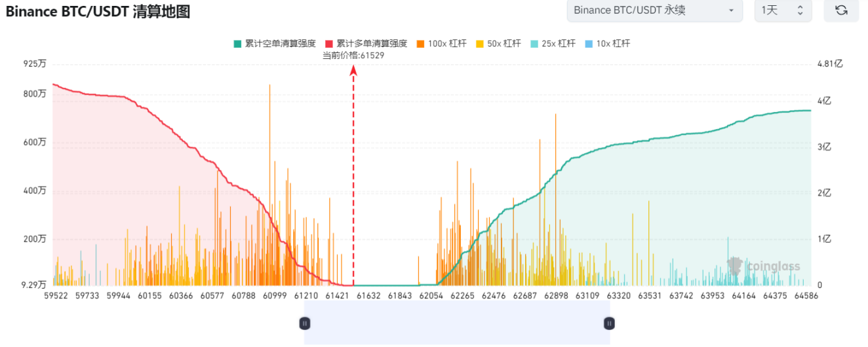868x347 pixels.
Task: Click x-axis label 61210
Action: (306, 295)
